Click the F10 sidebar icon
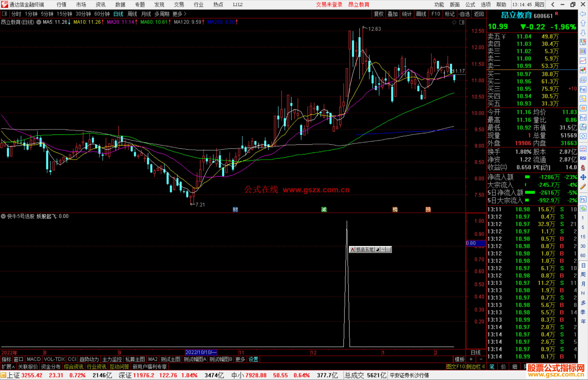Image resolution: width=588 pixels, height=380 pixels. click(x=583, y=89)
